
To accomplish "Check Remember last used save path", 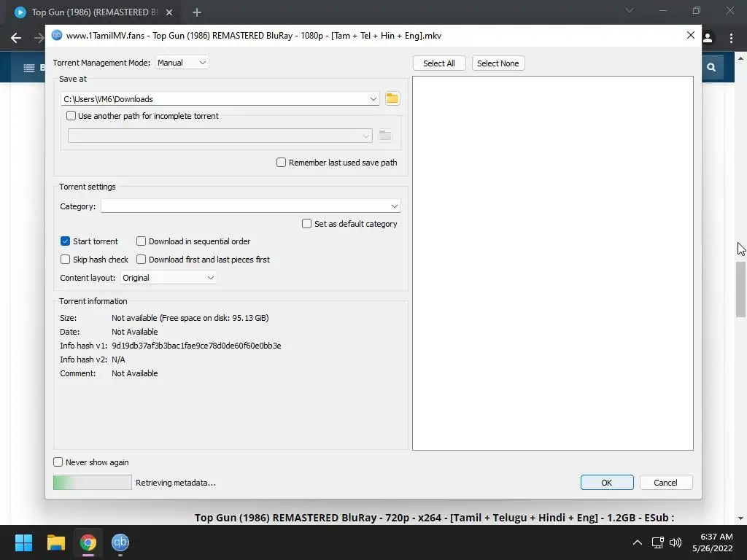I will pos(281,163).
